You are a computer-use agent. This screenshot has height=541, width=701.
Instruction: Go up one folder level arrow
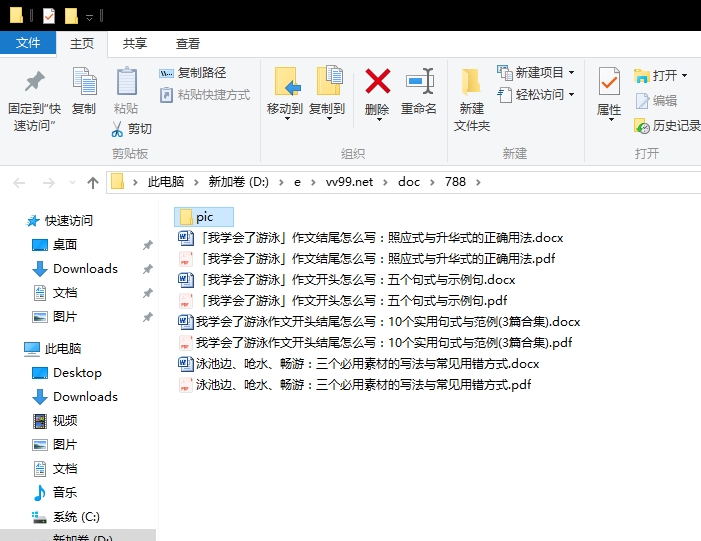point(93,182)
